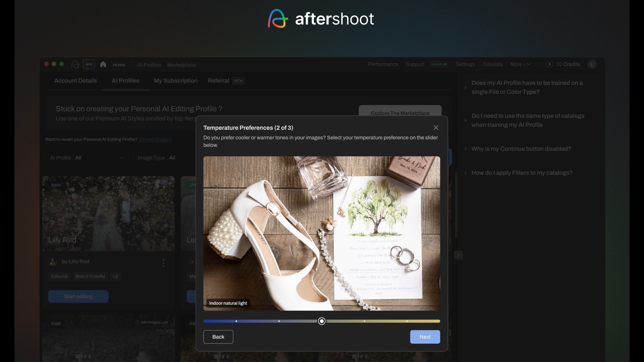The height and width of the screenshot is (362, 644).
Task: Switch to the AI Profiles tab
Action: [x=126, y=81]
